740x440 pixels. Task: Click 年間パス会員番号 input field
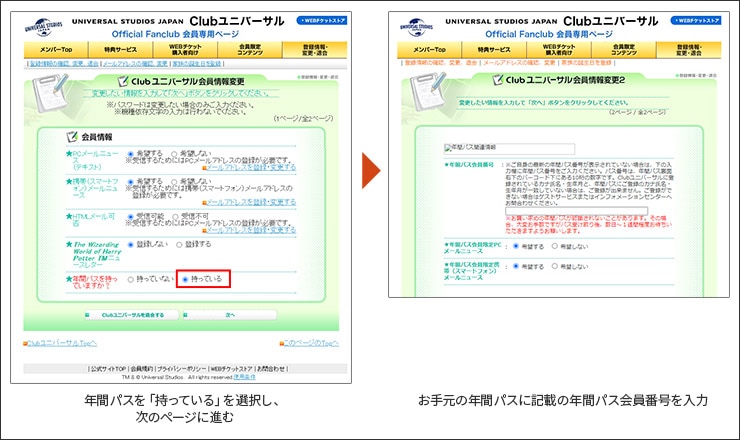click(x=576, y=211)
